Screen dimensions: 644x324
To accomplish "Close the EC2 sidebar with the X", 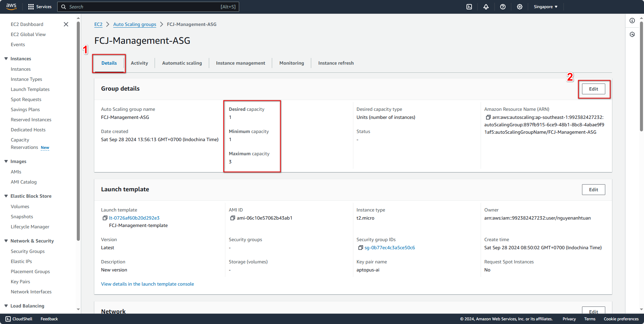I will [66, 24].
